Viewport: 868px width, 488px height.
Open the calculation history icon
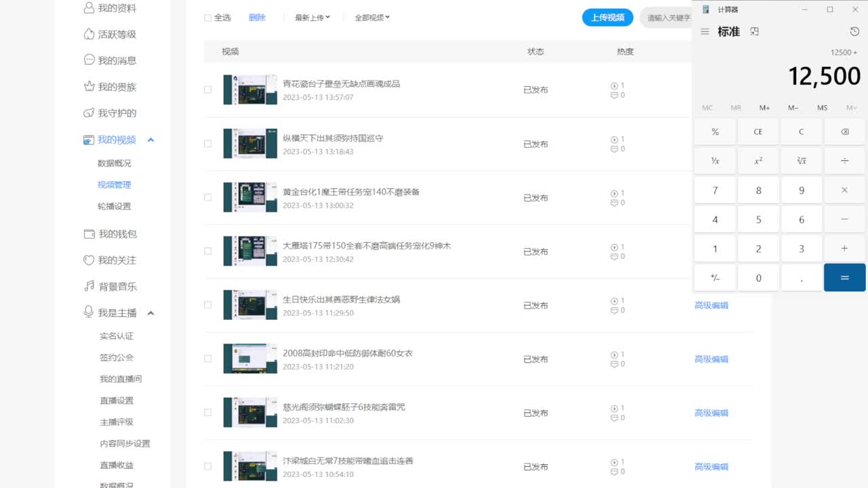(x=852, y=31)
